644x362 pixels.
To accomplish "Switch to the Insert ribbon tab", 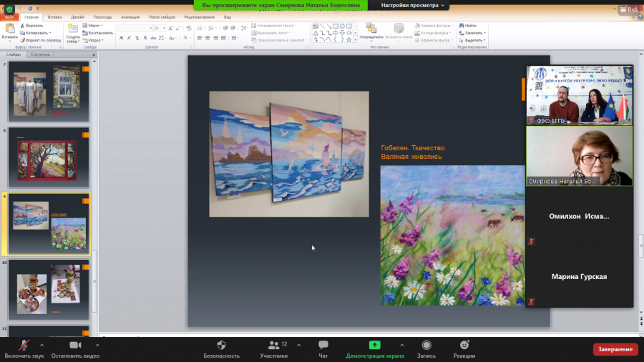I will pyautogui.click(x=54, y=17).
